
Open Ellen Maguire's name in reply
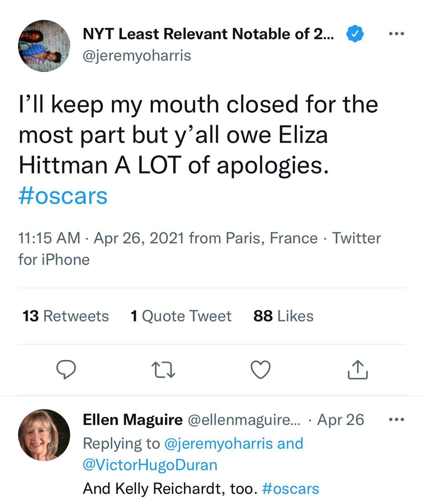click(x=133, y=420)
